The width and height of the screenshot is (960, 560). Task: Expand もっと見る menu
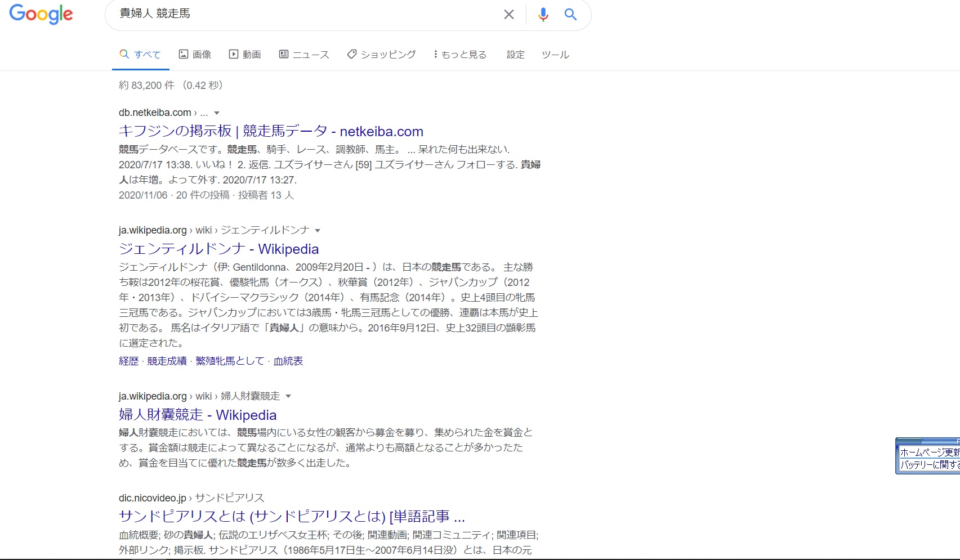click(460, 55)
